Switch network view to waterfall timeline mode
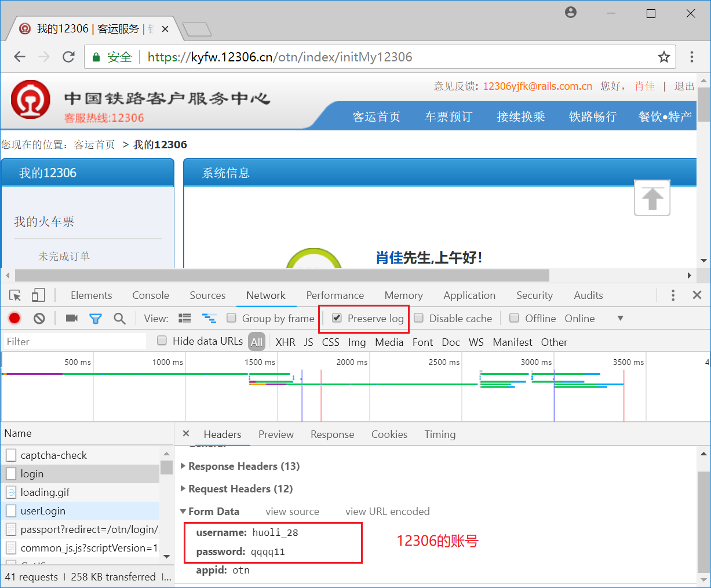 click(x=209, y=318)
